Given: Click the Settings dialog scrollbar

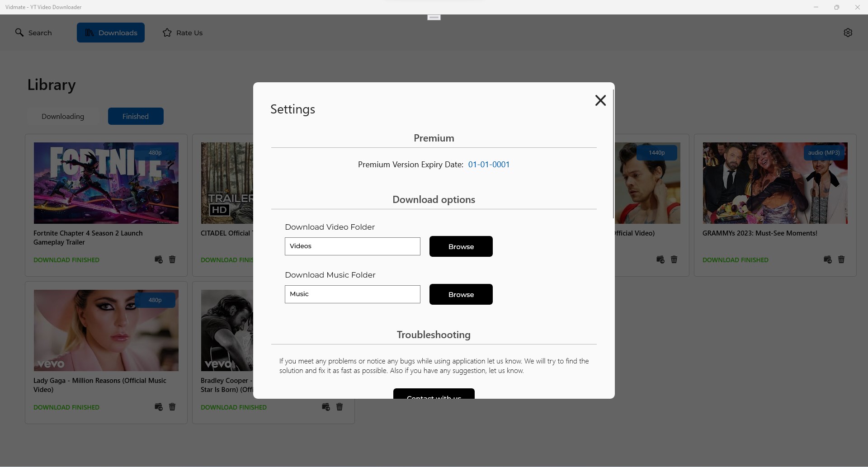Looking at the screenshot, I should pyautogui.click(x=613, y=154).
